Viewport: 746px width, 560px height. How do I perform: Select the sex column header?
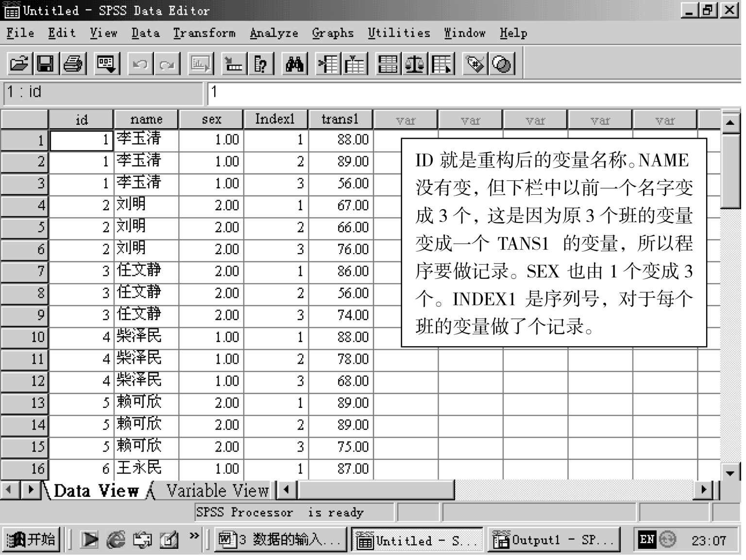(211, 119)
